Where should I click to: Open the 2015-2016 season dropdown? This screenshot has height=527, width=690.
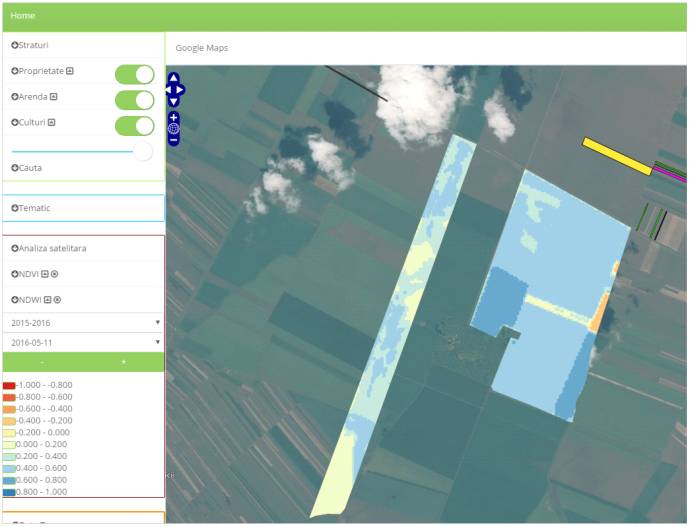[x=84, y=323]
